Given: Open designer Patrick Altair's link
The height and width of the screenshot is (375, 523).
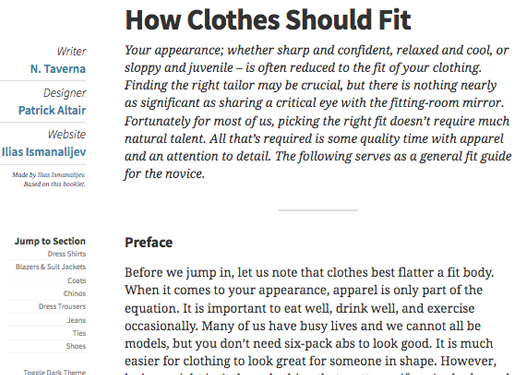Looking at the screenshot, I should point(52,110).
